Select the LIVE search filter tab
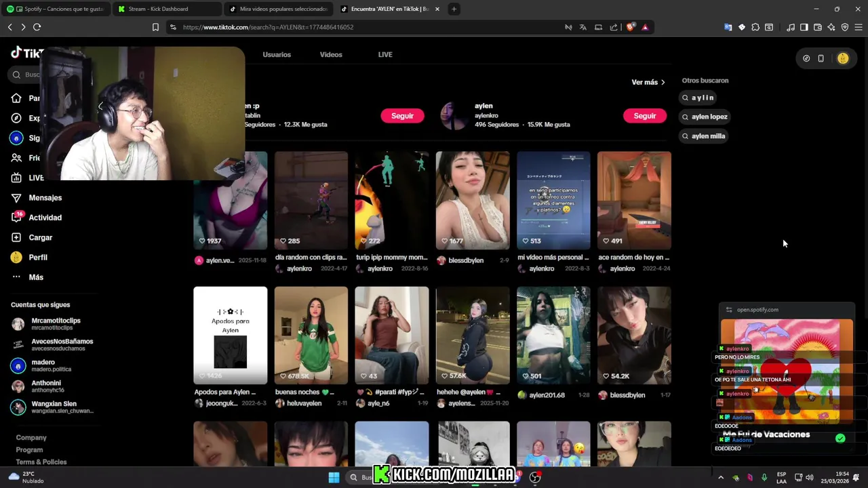 click(x=385, y=54)
